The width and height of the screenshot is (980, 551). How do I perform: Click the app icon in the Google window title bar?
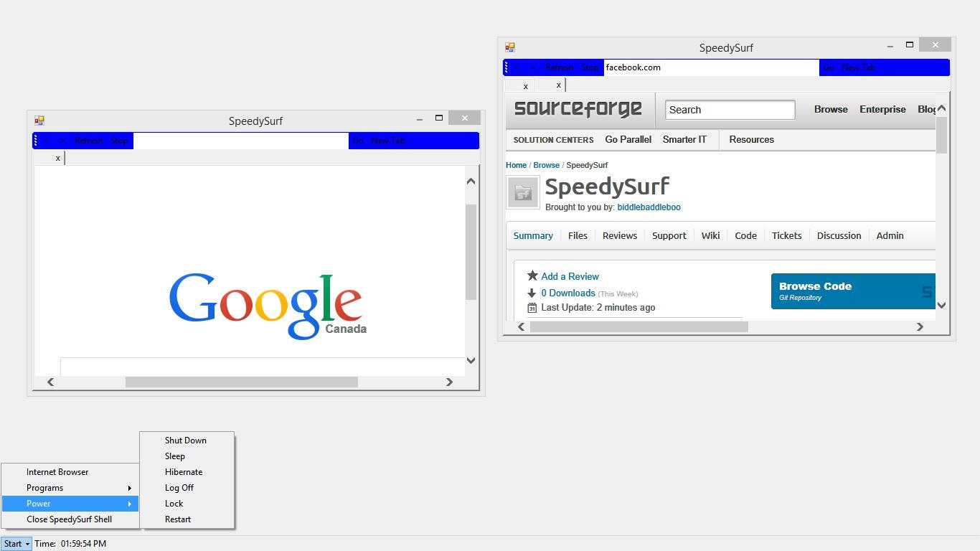pos(39,121)
